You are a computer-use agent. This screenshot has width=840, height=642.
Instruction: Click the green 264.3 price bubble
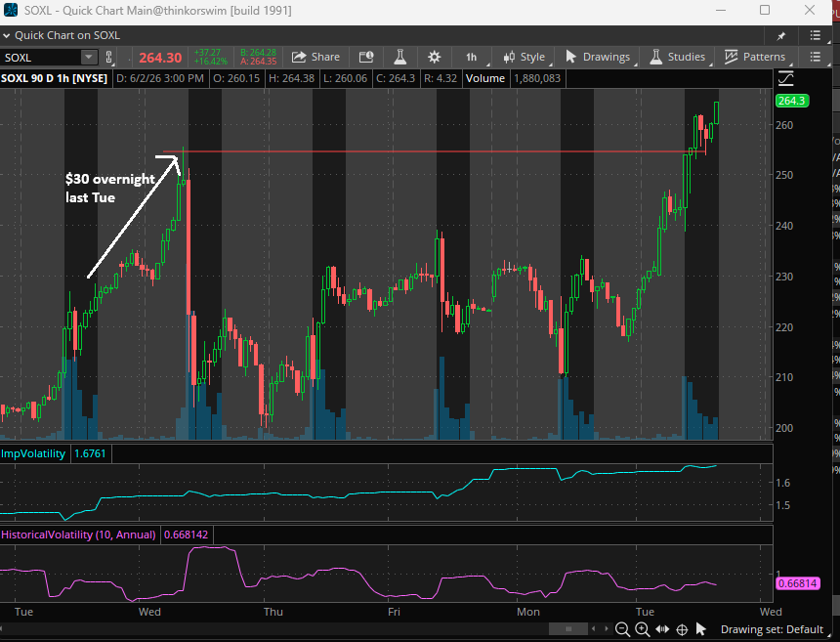(791, 101)
